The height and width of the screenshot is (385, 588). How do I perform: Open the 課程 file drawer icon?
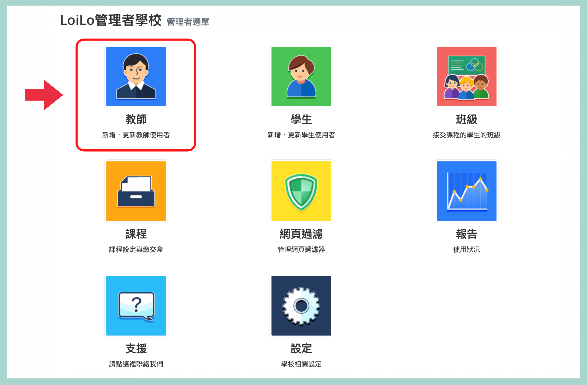click(136, 191)
